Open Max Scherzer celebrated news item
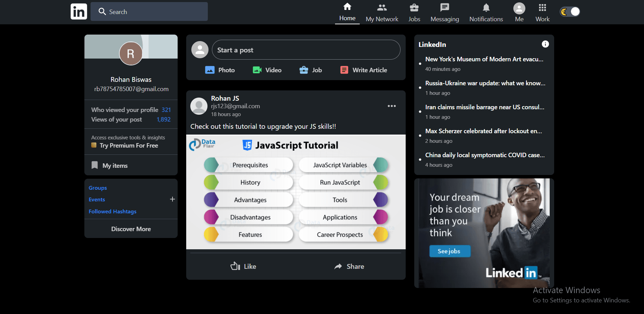Screen dimensions: 644x314 coord(484,131)
